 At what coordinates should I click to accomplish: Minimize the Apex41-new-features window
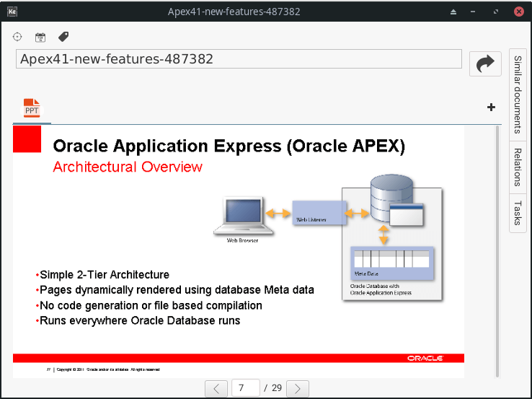474,12
